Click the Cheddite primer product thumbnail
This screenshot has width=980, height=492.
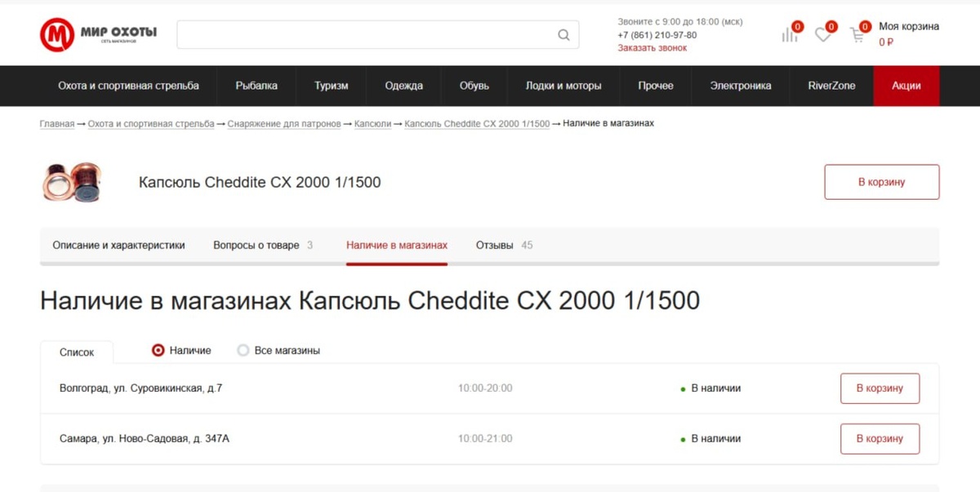tap(71, 182)
